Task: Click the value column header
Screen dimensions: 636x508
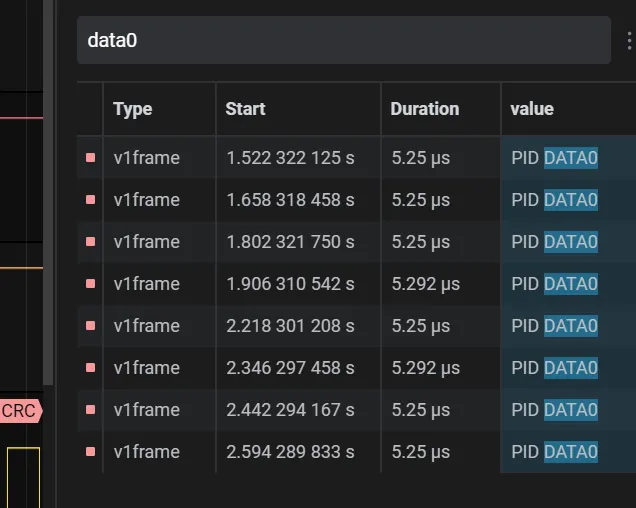Action: click(x=531, y=109)
